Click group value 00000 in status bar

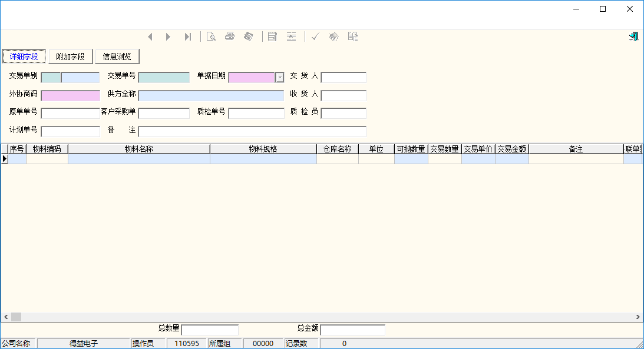coord(263,344)
